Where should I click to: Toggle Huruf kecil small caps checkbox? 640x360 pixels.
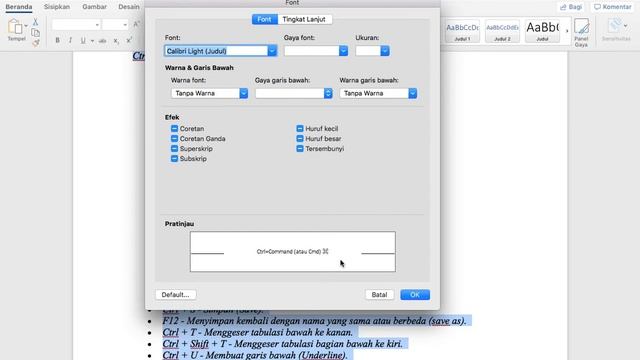pos(300,129)
